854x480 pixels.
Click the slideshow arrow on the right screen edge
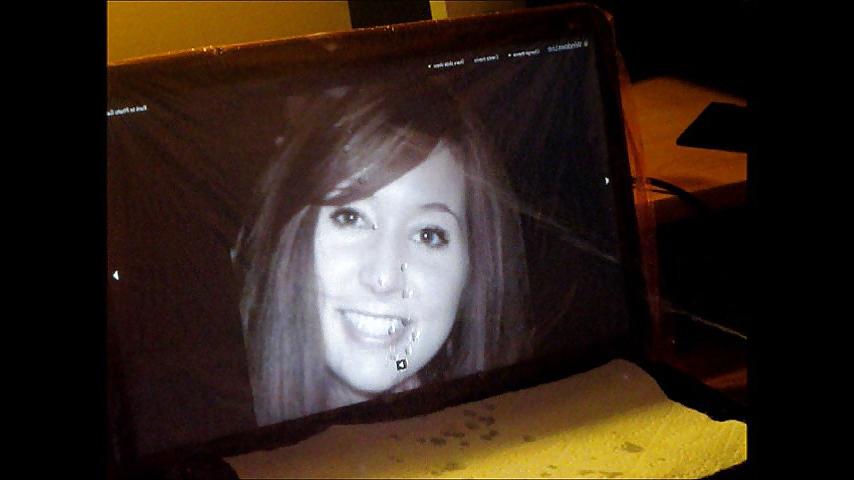607,180
